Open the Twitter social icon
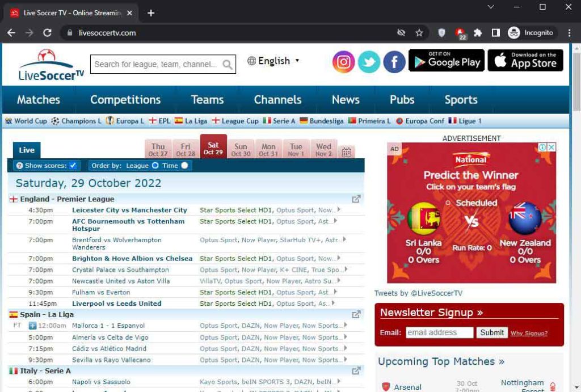The width and height of the screenshot is (581, 392). 369,62
